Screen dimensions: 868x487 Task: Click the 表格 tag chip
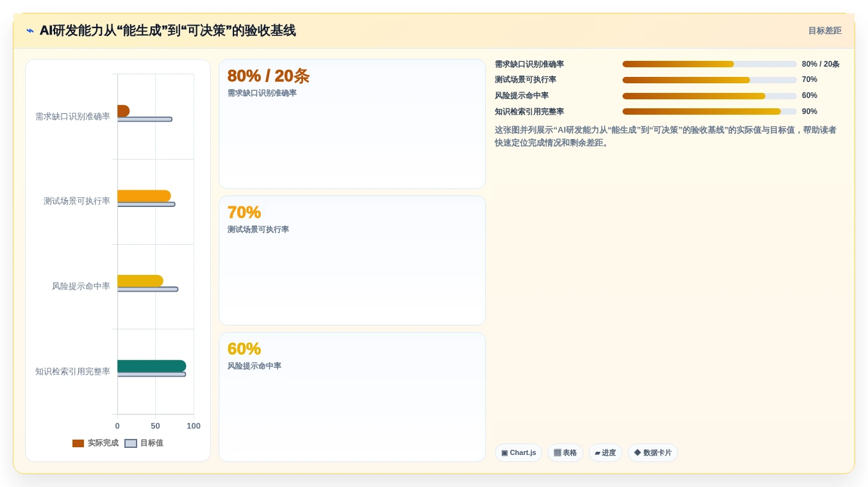(565, 453)
